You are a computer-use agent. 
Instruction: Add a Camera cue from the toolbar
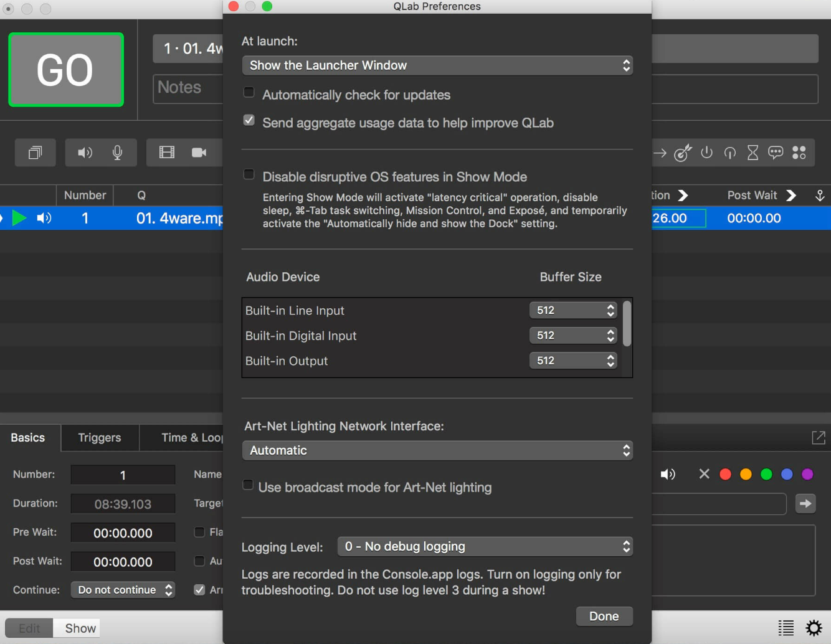point(199,153)
